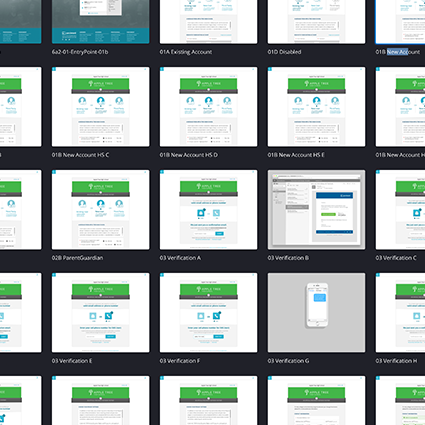The width and height of the screenshot is (425, 425).
Task: Click the blue corner icon on 03 Verification F
Action: click(162, 275)
